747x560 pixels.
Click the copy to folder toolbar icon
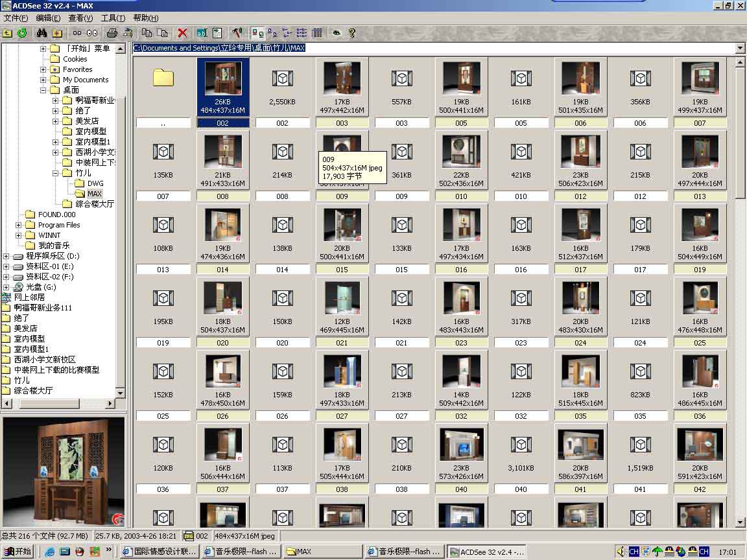pyautogui.click(x=147, y=33)
